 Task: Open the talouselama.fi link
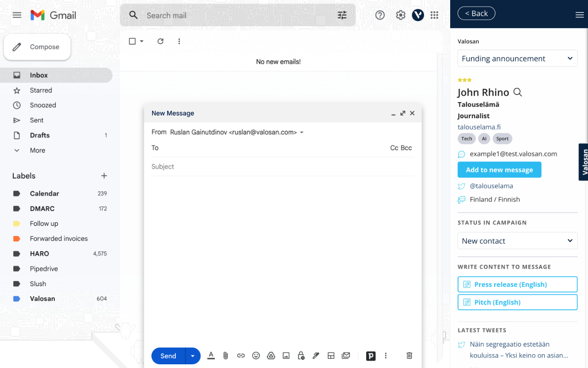[479, 127]
